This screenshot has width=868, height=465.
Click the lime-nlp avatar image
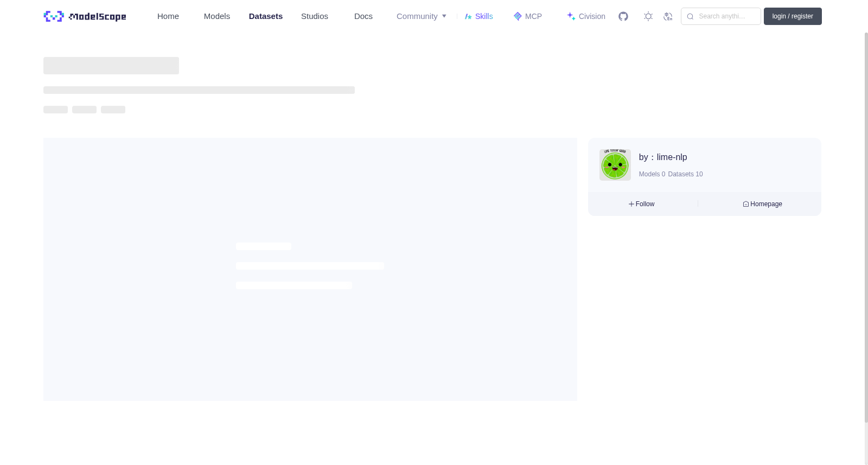click(615, 165)
